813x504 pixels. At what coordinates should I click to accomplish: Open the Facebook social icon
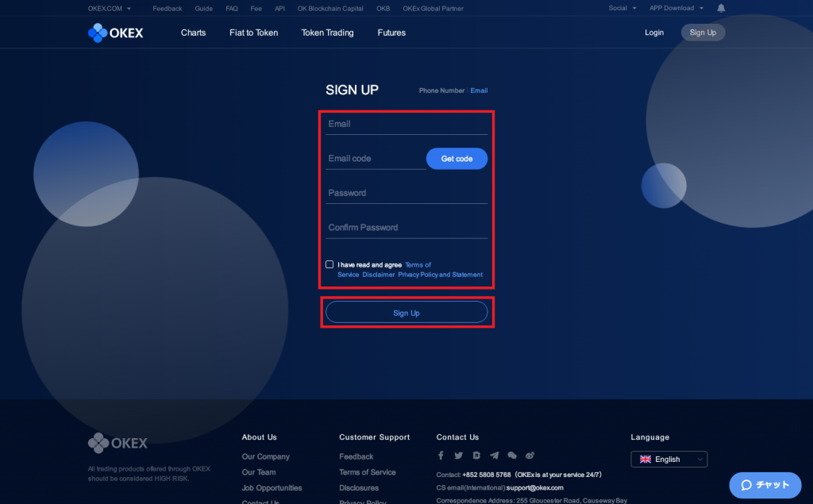click(441, 456)
